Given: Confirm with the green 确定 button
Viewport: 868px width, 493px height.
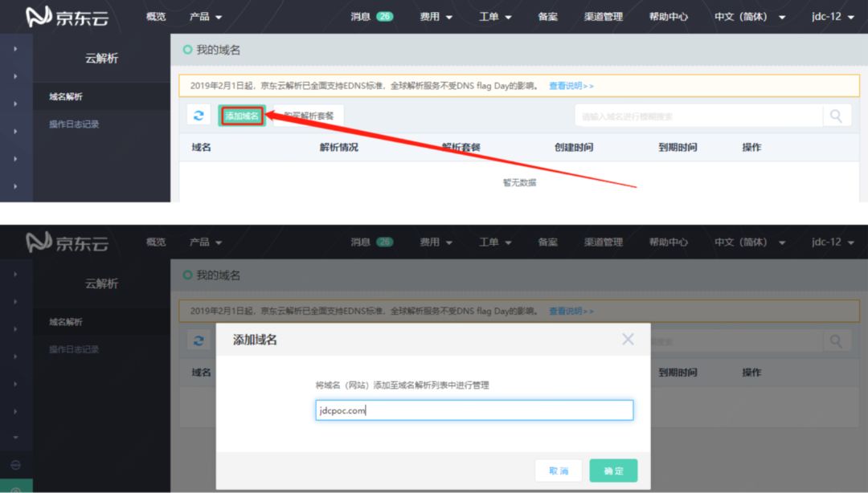Looking at the screenshot, I should [613, 471].
